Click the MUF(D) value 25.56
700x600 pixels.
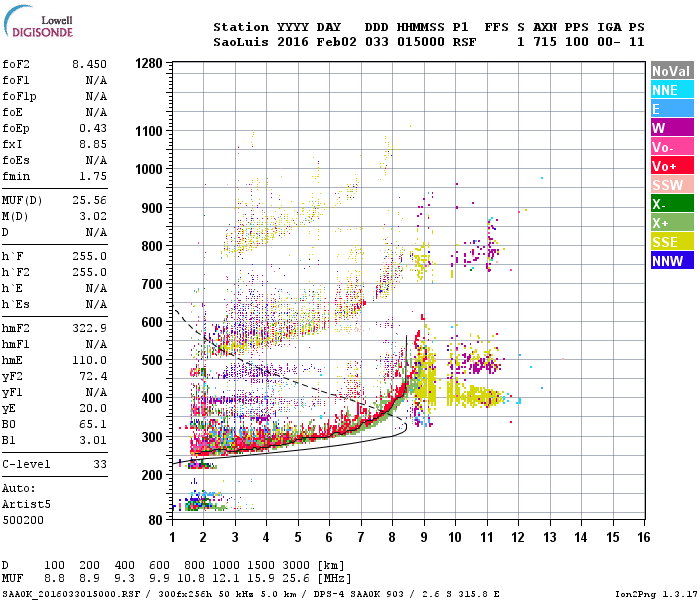[x=89, y=200]
